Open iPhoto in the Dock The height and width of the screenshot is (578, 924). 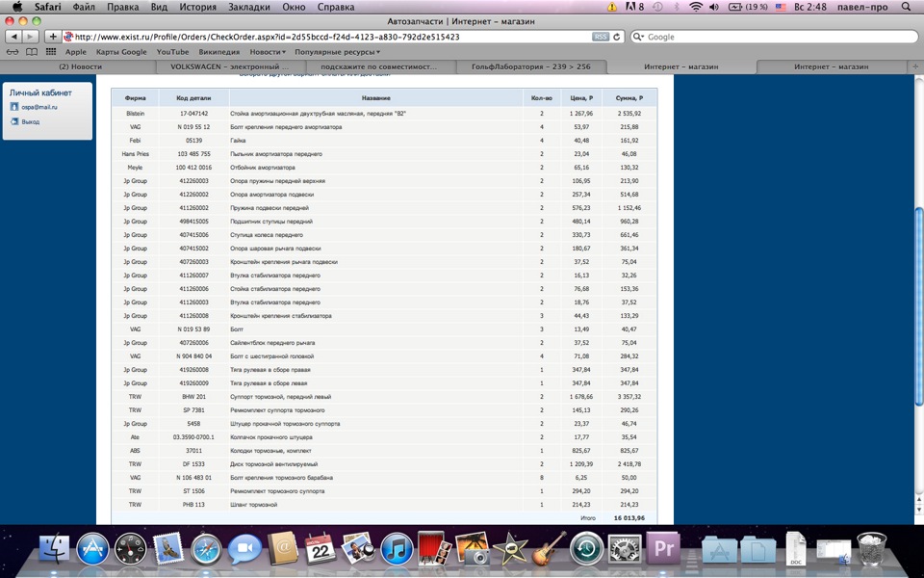coord(473,549)
